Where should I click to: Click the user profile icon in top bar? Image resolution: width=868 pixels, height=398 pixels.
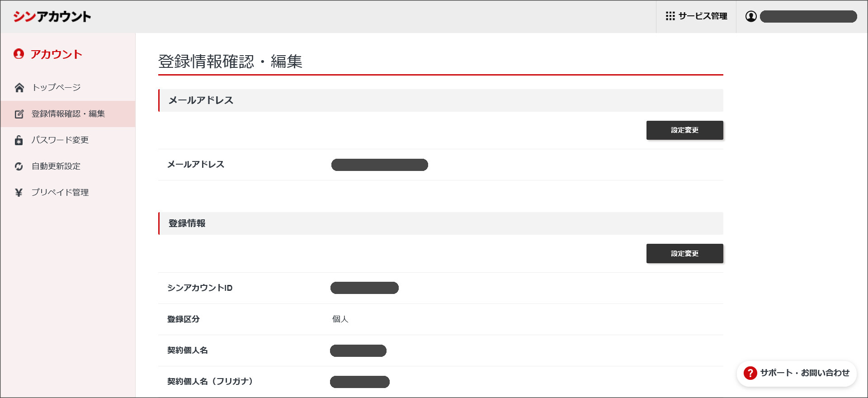(750, 16)
